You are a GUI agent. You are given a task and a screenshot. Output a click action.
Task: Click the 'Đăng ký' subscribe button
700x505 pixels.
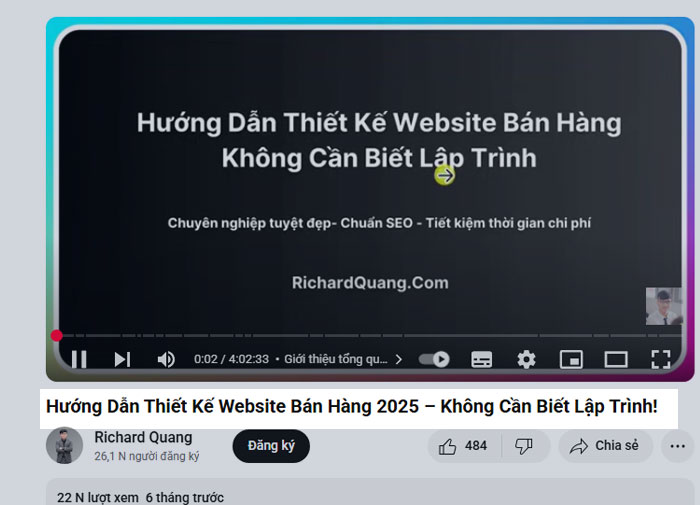(271, 446)
